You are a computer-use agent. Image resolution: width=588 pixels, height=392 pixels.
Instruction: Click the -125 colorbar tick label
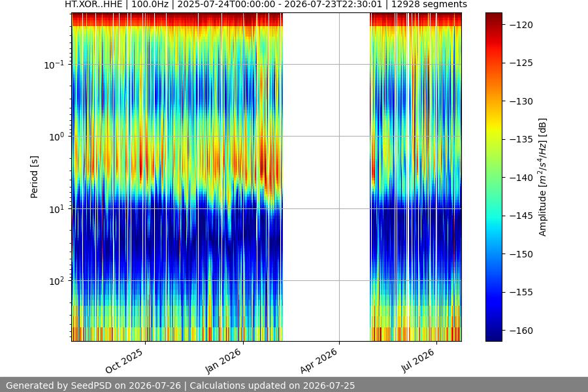point(521,63)
